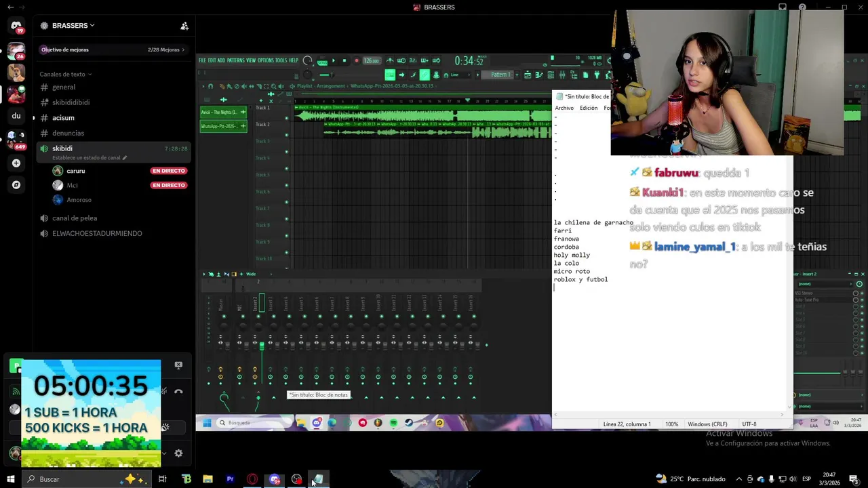868x488 pixels.
Task: Open Discord's discover servers compass icon
Action: pyautogui.click(x=16, y=185)
